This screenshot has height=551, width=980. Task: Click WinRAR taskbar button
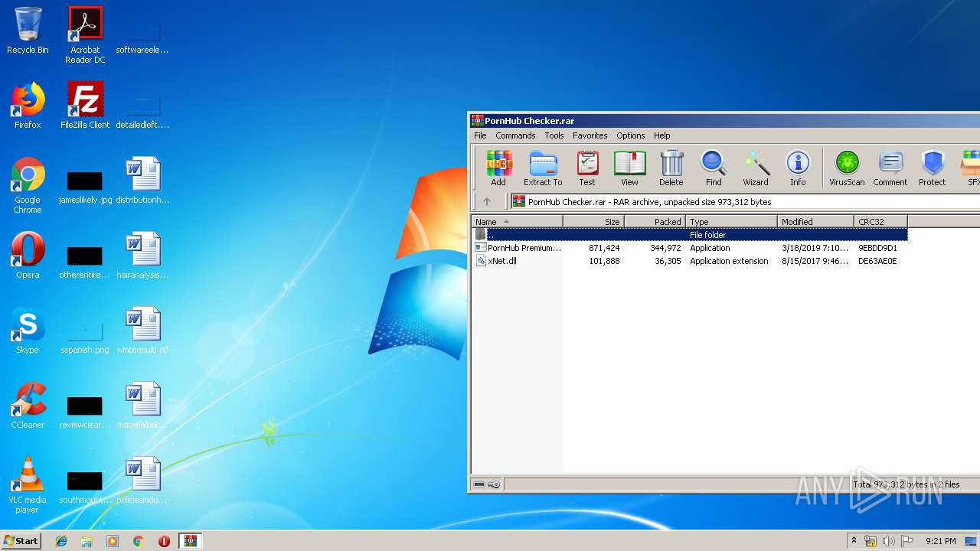point(191,541)
